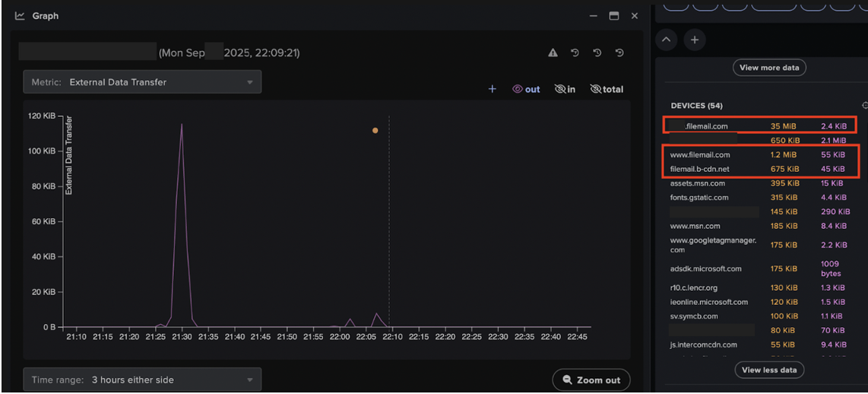The width and height of the screenshot is (868, 394).
Task: Select the assets.msn.com device
Action: point(698,183)
